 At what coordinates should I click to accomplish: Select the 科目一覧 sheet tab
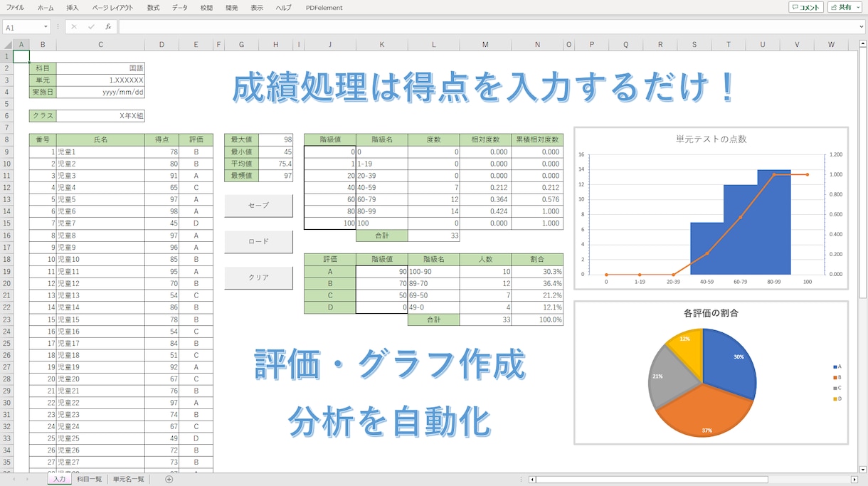click(90, 480)
